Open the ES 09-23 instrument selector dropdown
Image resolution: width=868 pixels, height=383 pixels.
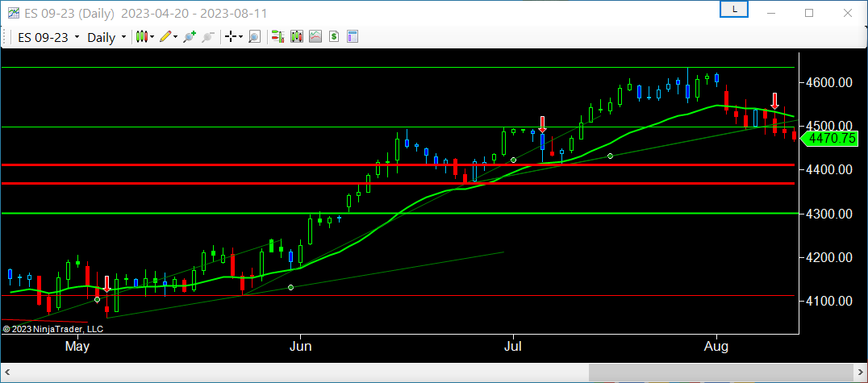click(x=48, y=37)
